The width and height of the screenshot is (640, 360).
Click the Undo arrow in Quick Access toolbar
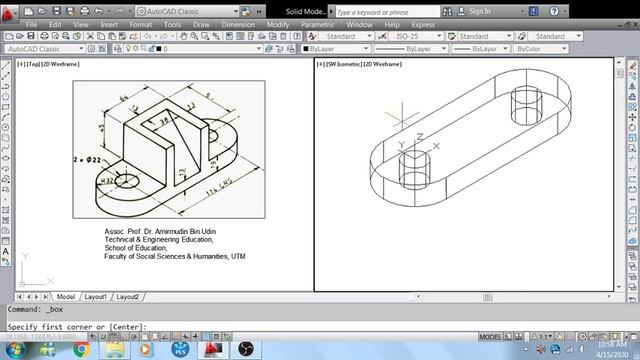click(99, 11)
